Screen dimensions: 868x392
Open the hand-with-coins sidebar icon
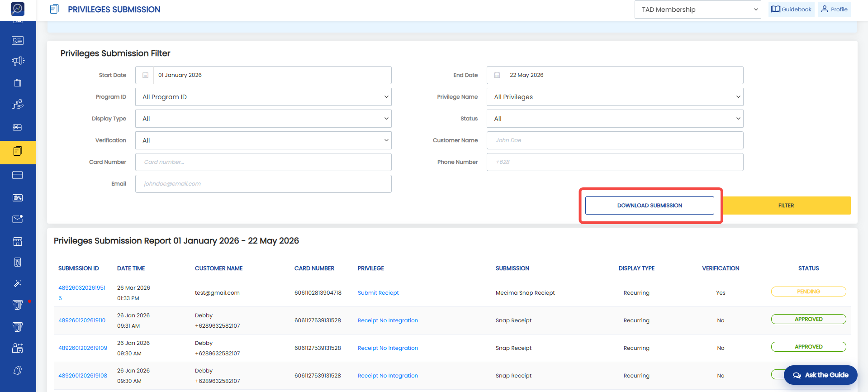click(x=18, y=105)
